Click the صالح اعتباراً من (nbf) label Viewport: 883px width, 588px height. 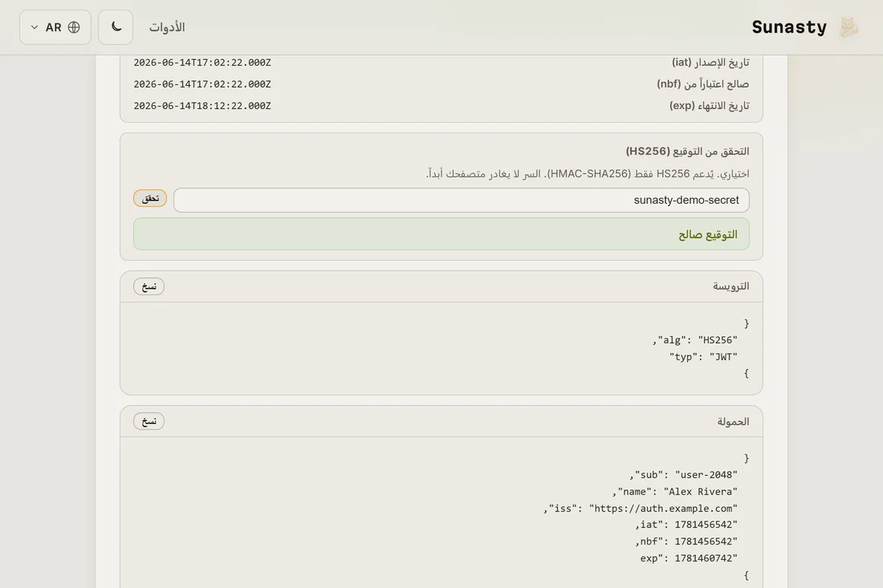(703, 84)
